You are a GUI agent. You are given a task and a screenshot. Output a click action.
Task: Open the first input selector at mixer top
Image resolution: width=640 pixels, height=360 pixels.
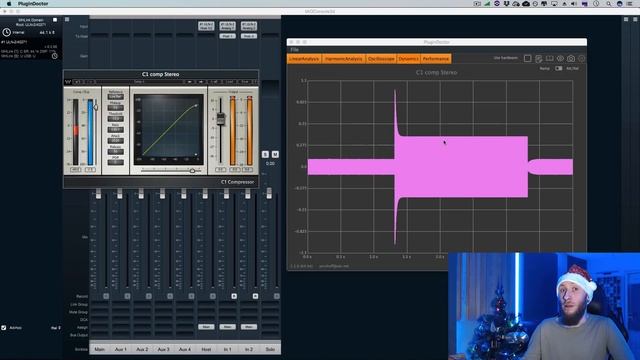coord(206,26)
